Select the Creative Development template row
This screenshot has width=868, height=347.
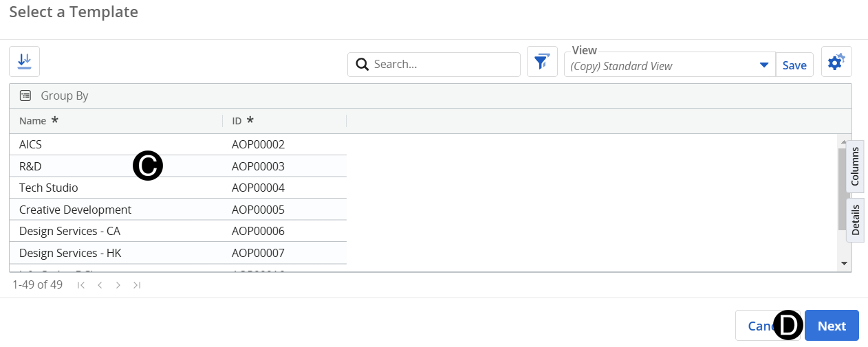pyautogui.click(x=75, y=210)
